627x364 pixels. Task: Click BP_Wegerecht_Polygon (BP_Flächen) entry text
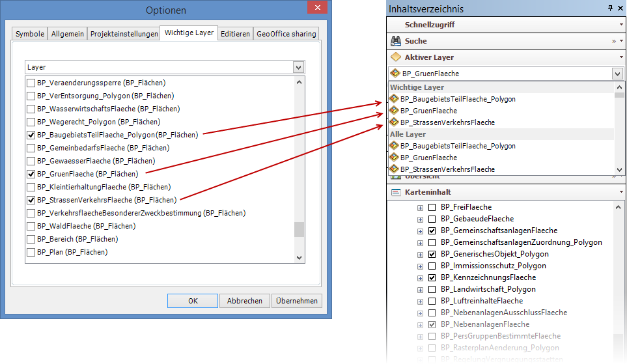[99, 122]
